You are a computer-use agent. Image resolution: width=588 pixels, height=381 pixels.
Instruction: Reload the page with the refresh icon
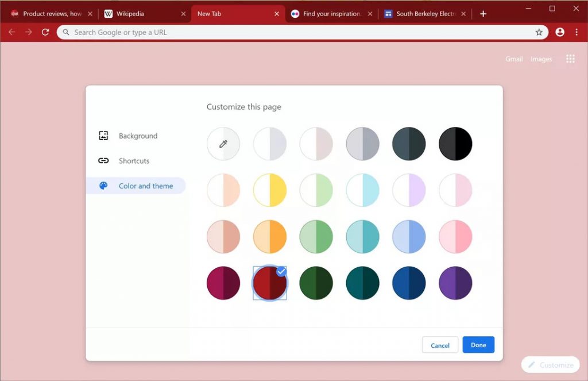pos(45,33)
